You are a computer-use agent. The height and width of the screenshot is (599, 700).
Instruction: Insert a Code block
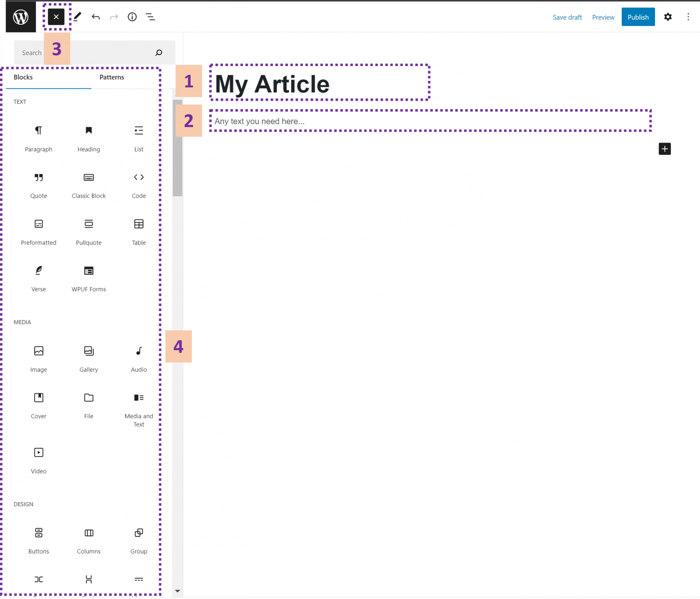pyautogui.click(x=139, y=185)
